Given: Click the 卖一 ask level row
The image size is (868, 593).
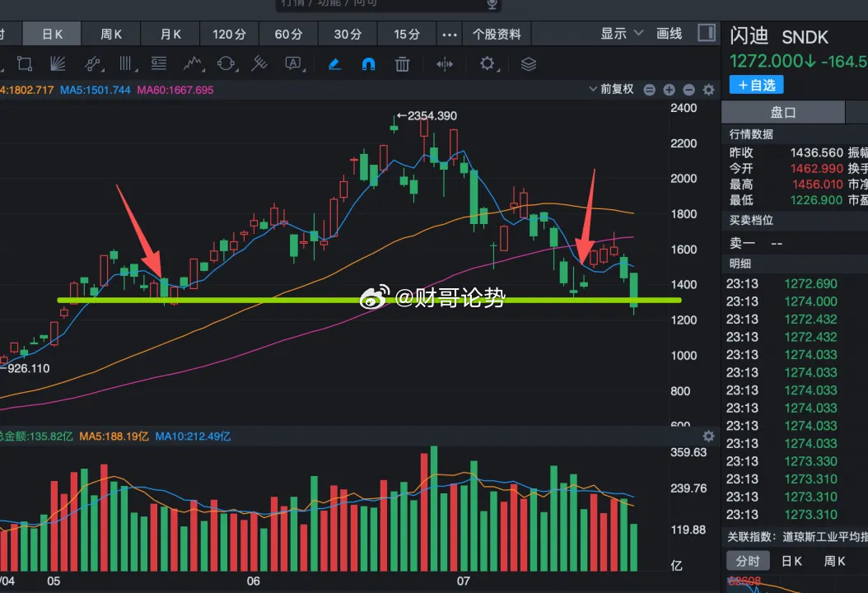Looking at the screenshot, I should 796,242.
